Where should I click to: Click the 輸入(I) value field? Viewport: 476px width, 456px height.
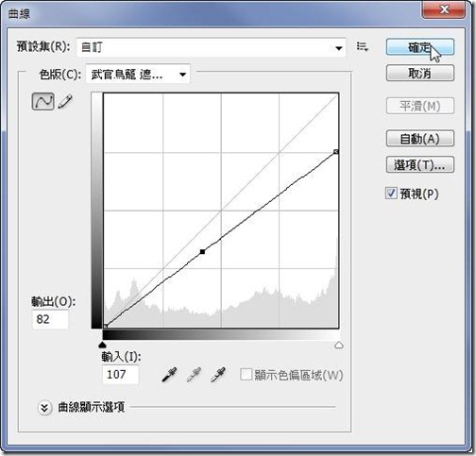tap(121, 375)
